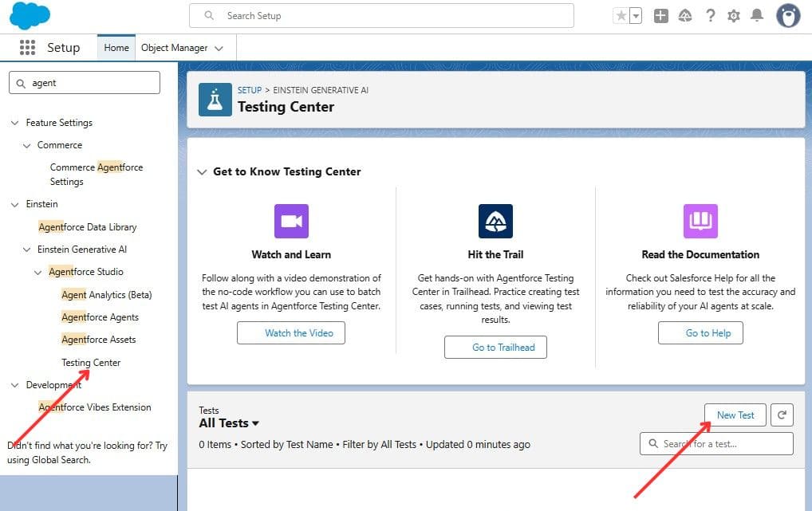Screen dimensions: 812x511
Task: Click the New Test button
Action: [735, 415]
